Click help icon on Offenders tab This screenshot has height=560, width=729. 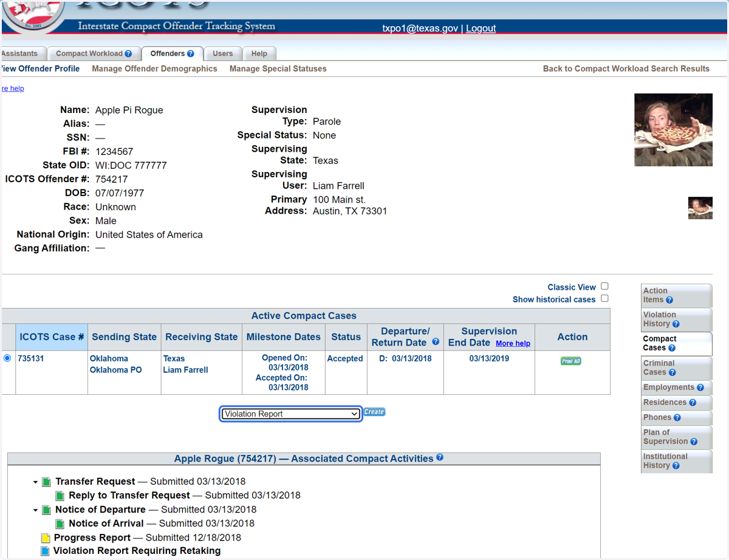coord(191,53)
